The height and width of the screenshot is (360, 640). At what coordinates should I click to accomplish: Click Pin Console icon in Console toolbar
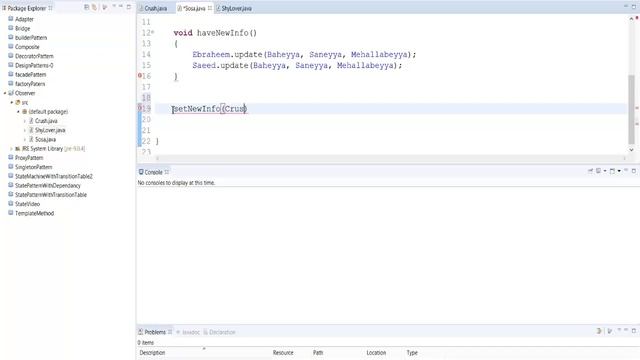click(x=590, y=171)
